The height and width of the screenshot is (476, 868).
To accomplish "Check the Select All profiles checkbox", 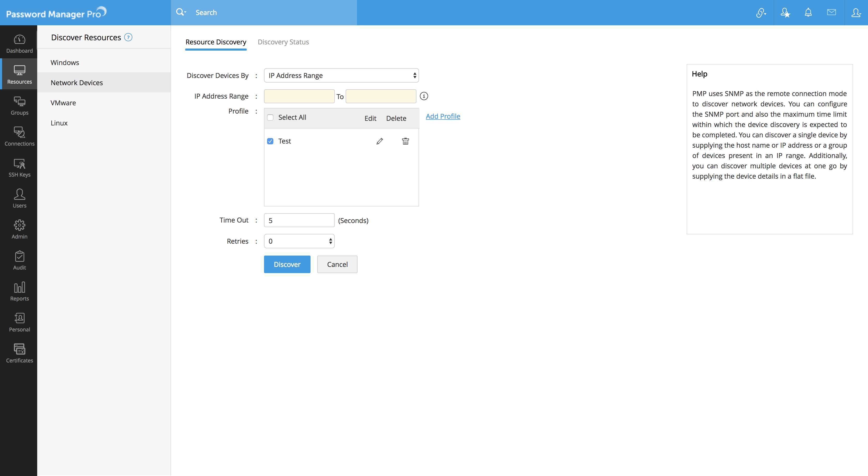I will coord(270,117).
